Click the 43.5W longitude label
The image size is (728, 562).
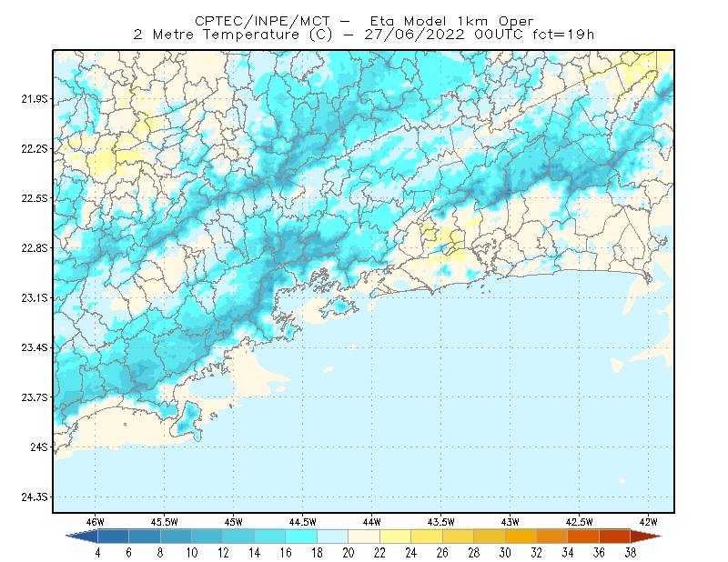[441, 522]
